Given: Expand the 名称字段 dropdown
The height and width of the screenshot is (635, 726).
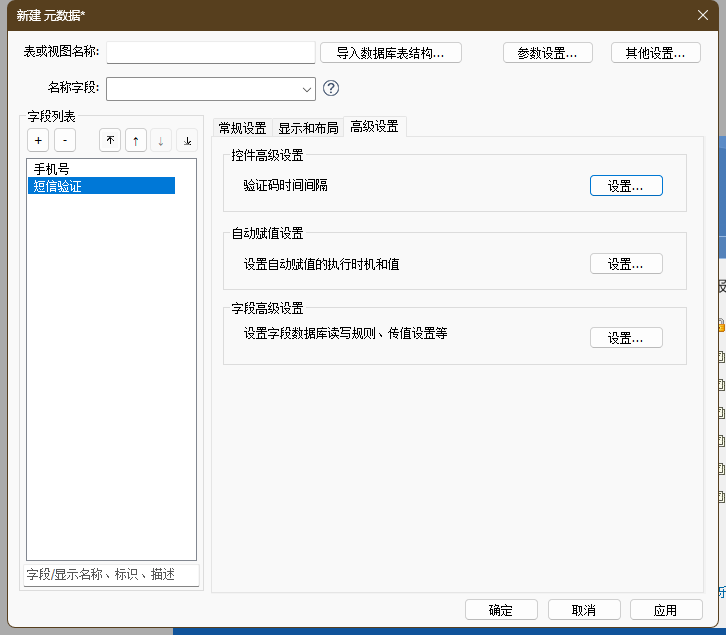Looking at the screenshot, I should tap(306, 89).
